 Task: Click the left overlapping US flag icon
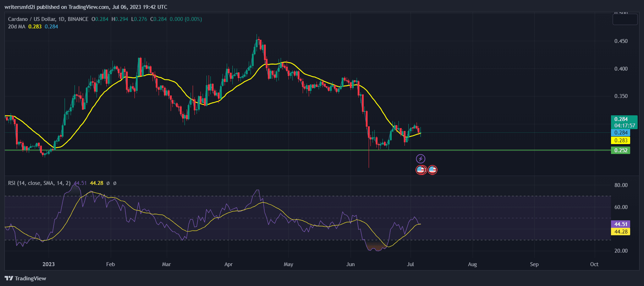[x=420, y=170]
